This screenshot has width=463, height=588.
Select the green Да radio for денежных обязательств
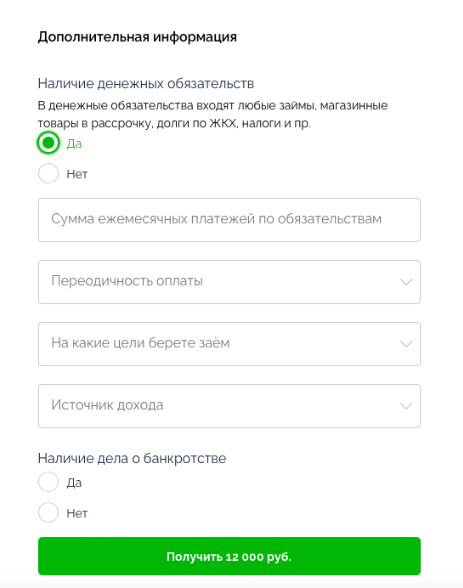click(48, 143)
